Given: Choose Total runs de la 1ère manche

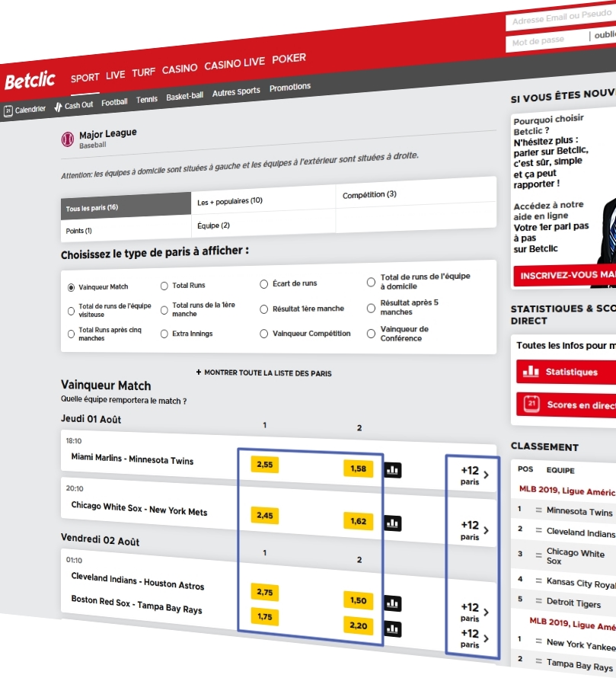Looking at the screenshot, I should [164, 310].
